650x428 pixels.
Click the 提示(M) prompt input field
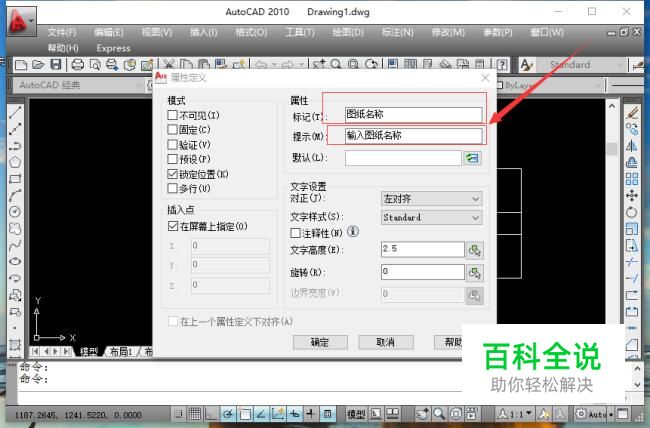click(413, 136)
